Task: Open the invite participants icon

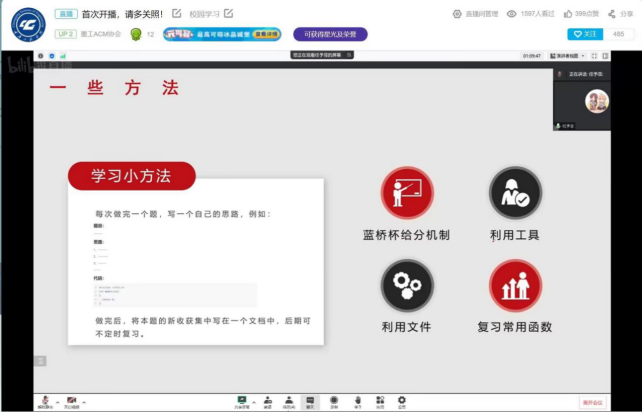Action: point(267,401)
